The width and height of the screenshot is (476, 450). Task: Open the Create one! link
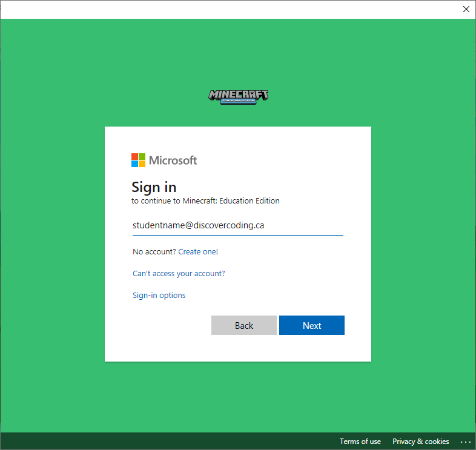(x=198, y=252)
